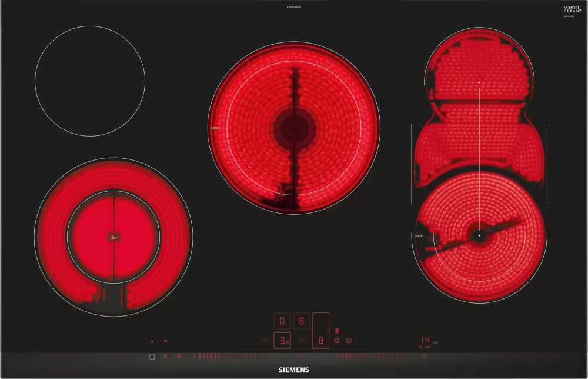The width and height of the screenshot is (588, 379).
Task: Tap the child lock symbol beside power
Action: 165,356
